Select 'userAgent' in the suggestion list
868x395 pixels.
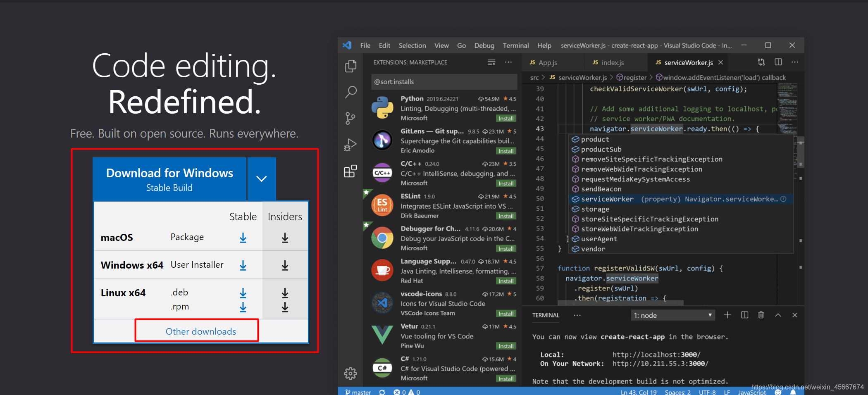click(681, 239)
